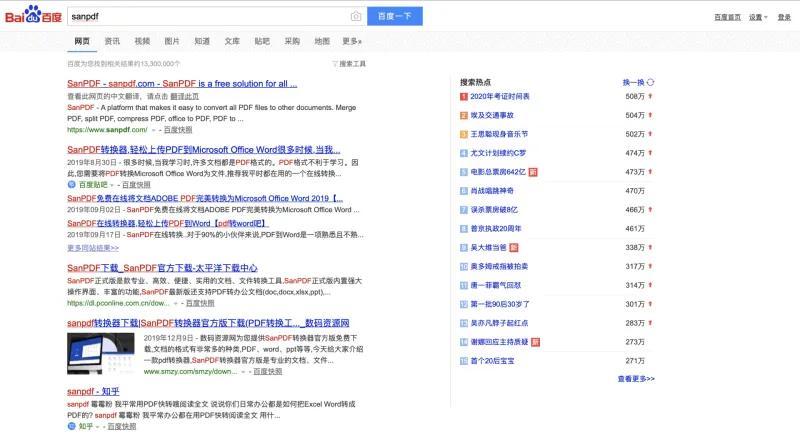Open SanPDF转换器 轻松上传PDF result title
800x435 pixels.
point(204,149)
